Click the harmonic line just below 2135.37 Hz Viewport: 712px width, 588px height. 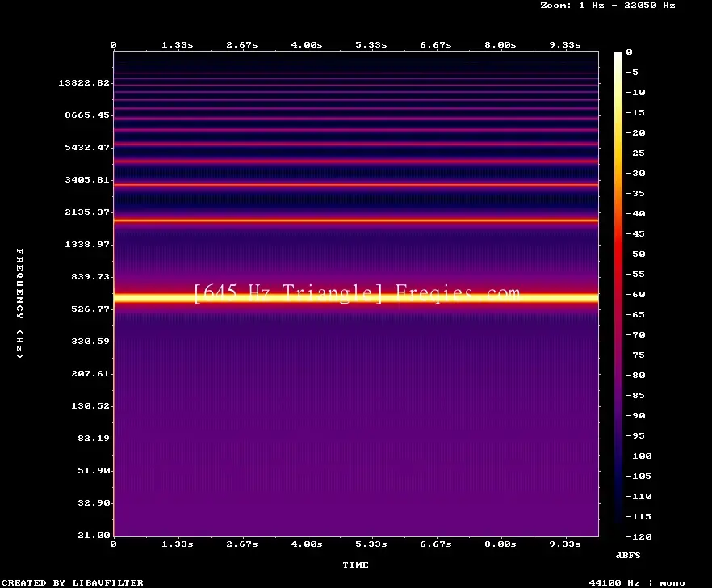(356, 220)
